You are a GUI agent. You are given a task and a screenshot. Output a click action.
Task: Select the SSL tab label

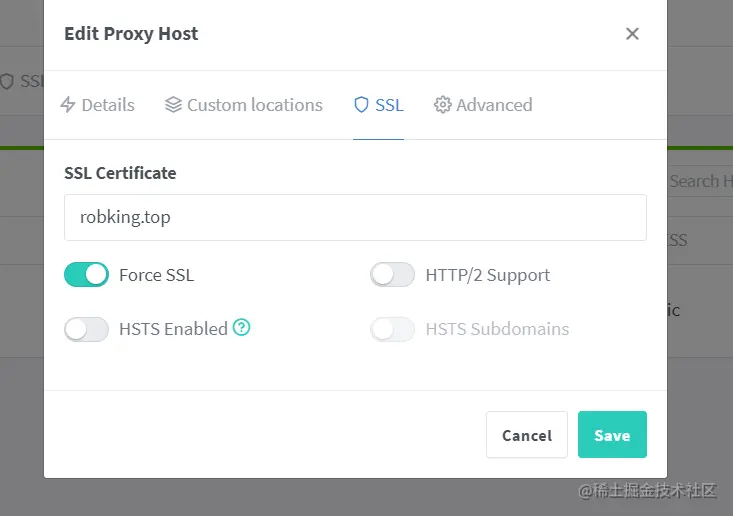389,105
